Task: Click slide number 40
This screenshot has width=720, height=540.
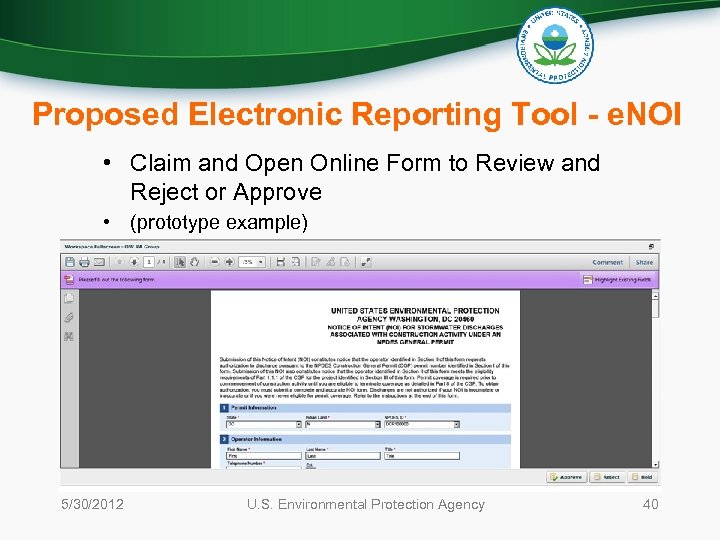Action: [x=650, y=504]
